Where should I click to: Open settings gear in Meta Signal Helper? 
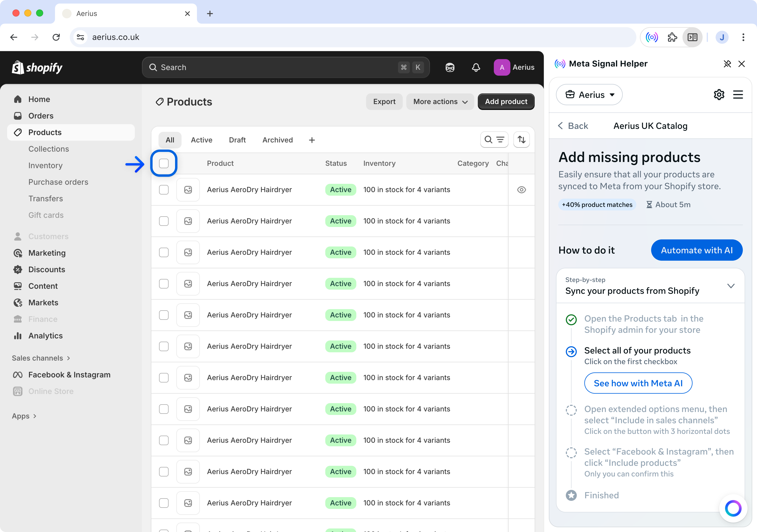pos(719,95)
